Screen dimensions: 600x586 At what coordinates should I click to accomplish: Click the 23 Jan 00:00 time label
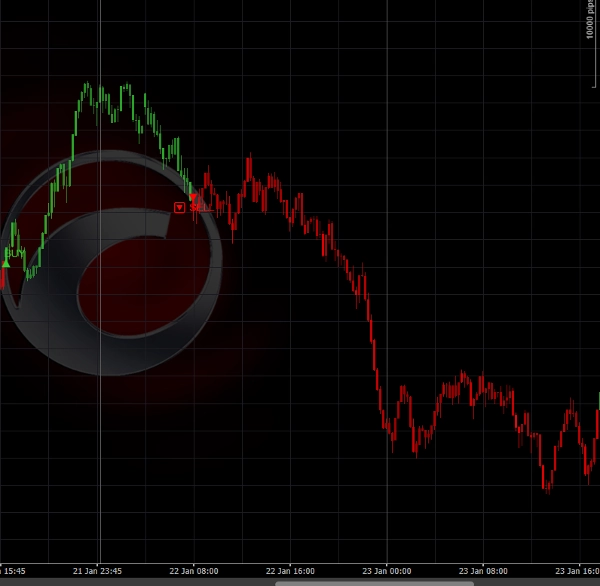coord(386,571)
